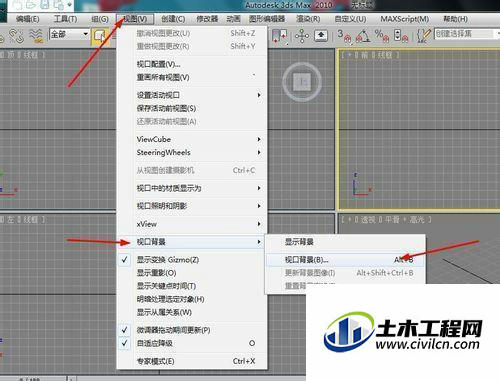500x381 pixels.
Task: Choose 保存活动前视图(S) menu entry
Action: point(192,108)
